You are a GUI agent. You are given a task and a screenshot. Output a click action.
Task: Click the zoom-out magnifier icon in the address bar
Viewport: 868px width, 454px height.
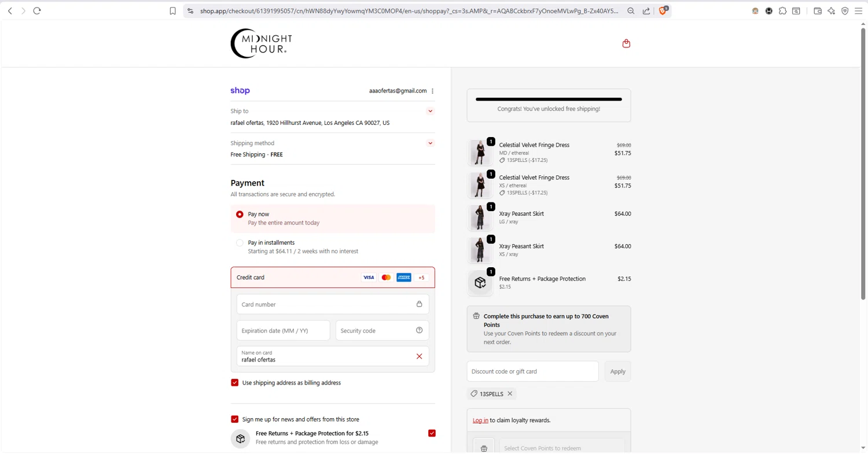point(631,10)
